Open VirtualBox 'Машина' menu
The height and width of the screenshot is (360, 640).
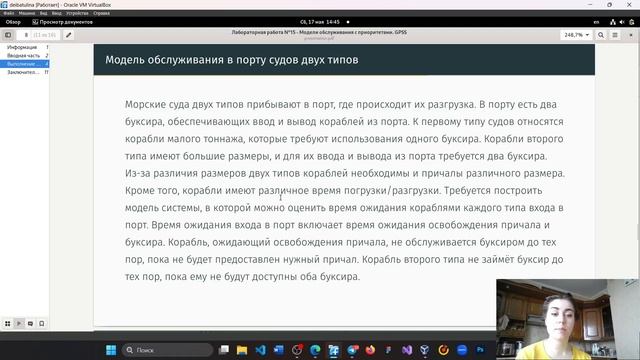[x=27, y=13]
